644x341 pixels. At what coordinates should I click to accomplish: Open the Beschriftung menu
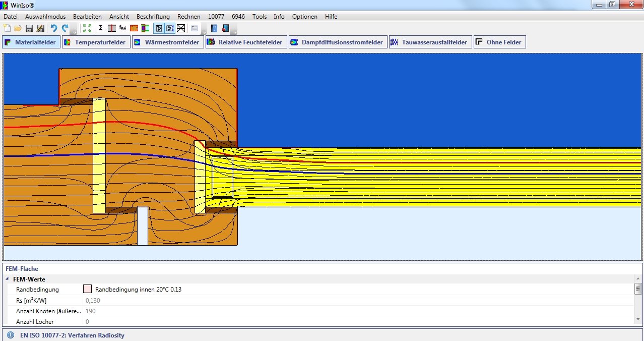(x=153, y=17)
